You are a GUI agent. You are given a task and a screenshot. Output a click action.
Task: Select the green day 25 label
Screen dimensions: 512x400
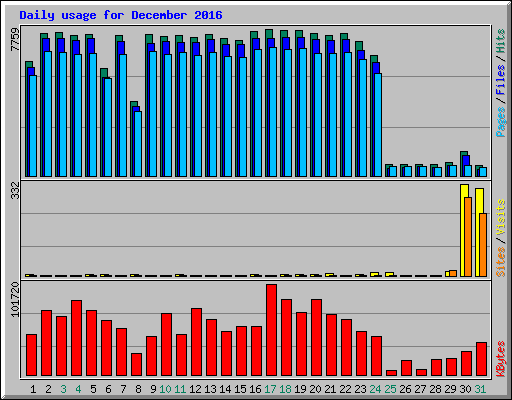(390, 389)
